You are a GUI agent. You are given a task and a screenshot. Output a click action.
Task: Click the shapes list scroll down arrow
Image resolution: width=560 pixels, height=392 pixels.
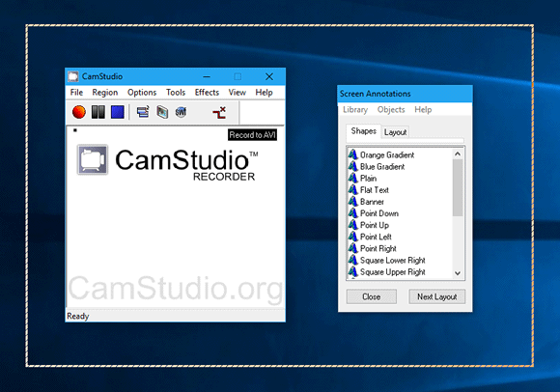click(458, 273)
